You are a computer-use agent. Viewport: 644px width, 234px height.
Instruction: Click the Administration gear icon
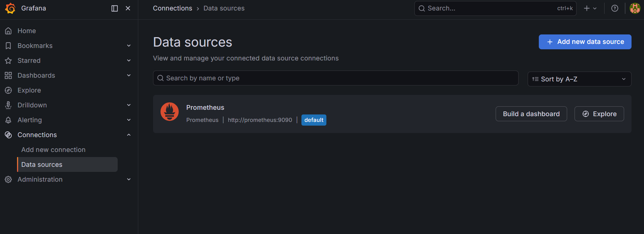(8, 179)
